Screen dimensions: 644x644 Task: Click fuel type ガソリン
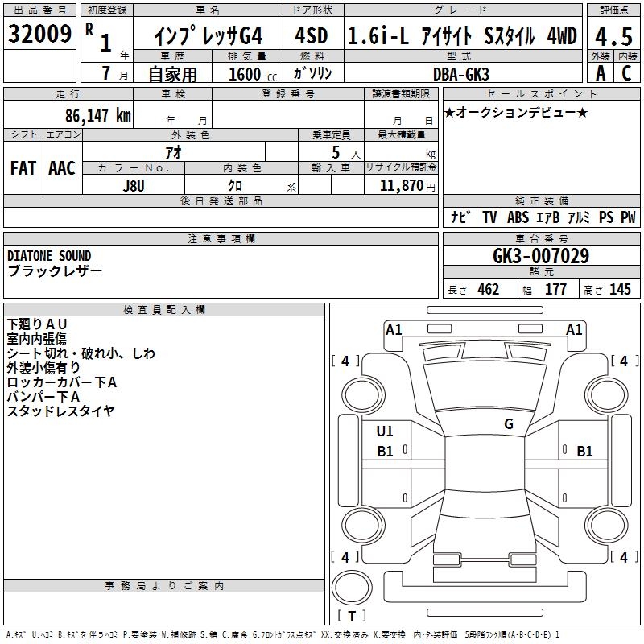point(312,73)
